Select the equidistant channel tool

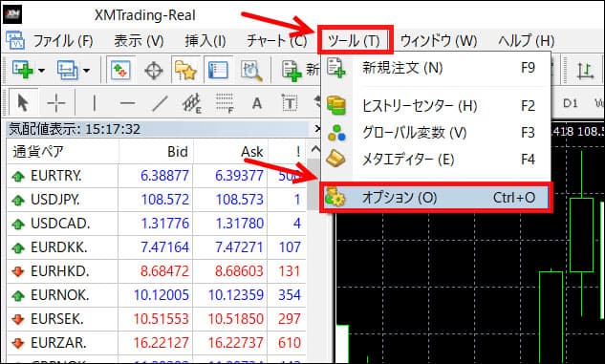[x=192, y=103]
